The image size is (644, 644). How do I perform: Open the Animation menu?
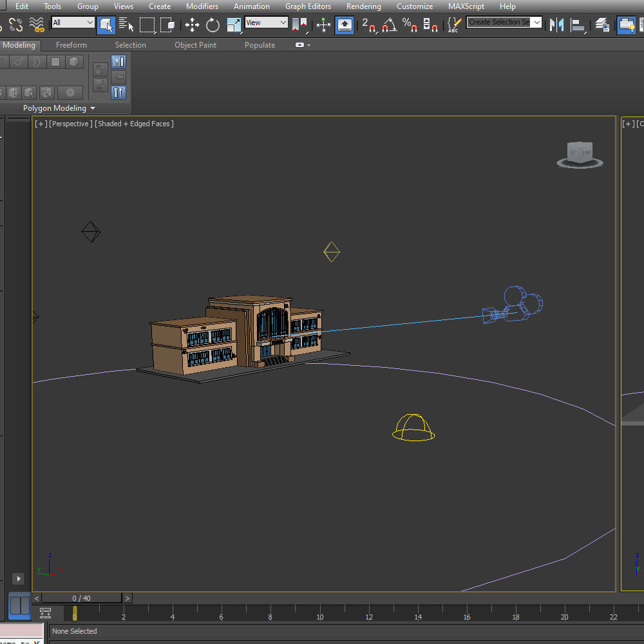coord(252,6)
